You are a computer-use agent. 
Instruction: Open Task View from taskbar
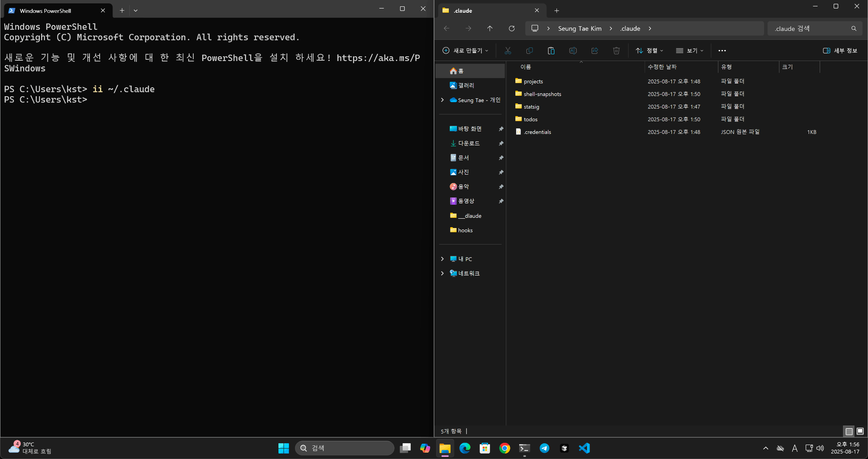pos(405,448)
